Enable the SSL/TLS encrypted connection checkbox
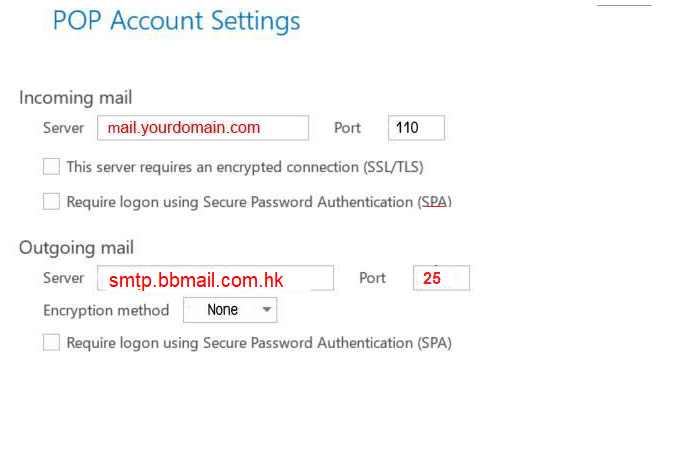The width and height of the screenshot is (699, 453). tap(52, 166)
